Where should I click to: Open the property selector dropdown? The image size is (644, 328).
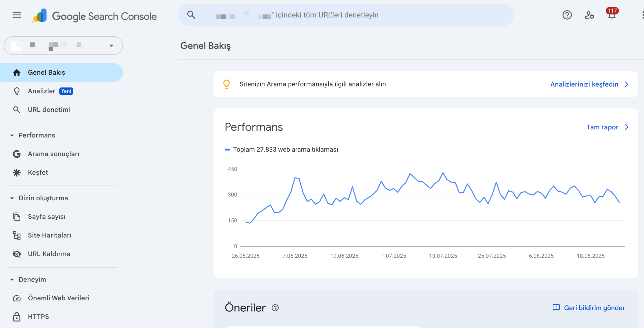point(63,45)
